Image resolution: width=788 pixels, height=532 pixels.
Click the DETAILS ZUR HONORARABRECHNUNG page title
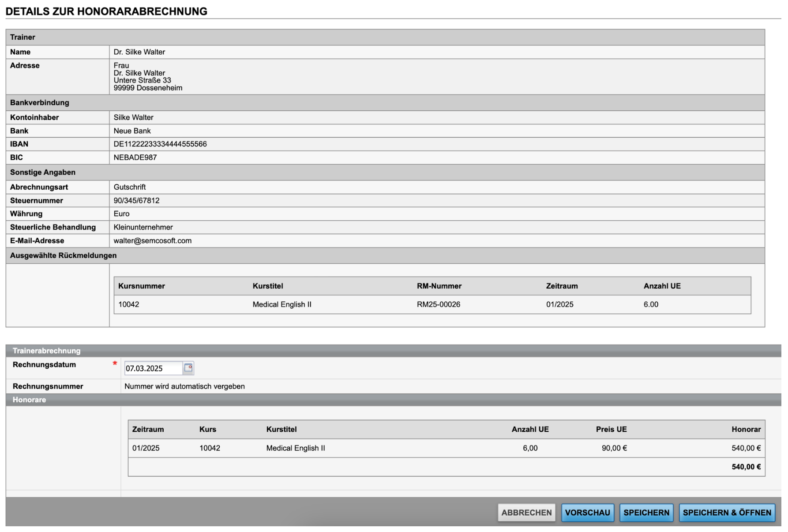tap(106, 11)
